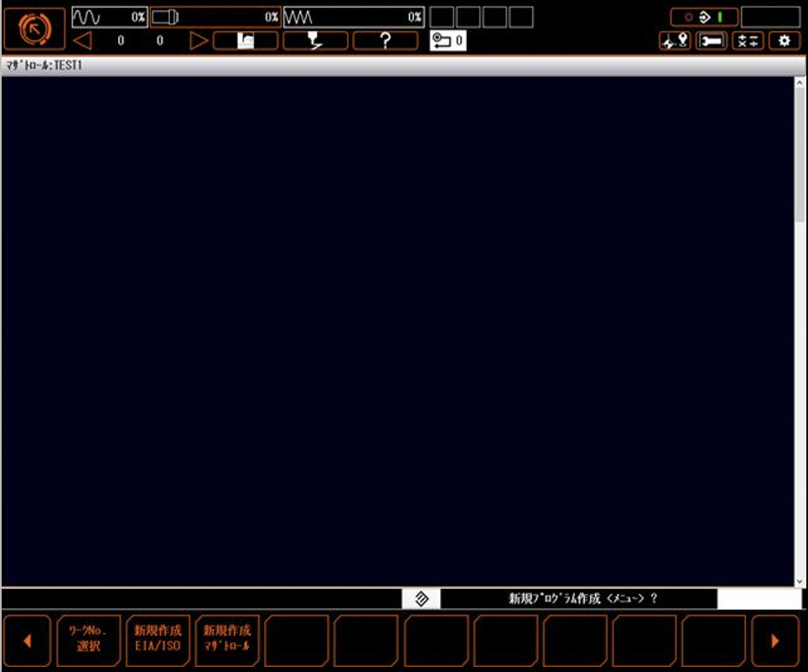The width and height of the screenshot is (808, 672).
Task: Click the 新規プログラム作成 <メニュー> ? message
Action: pos(583,598)
